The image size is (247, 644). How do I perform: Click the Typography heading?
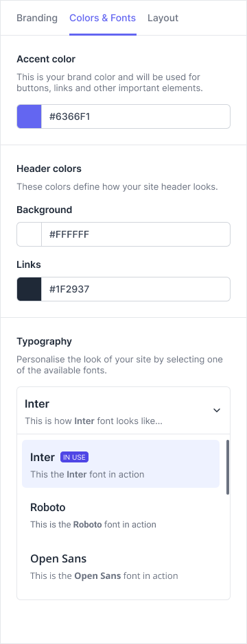click(x=45, y=341)
